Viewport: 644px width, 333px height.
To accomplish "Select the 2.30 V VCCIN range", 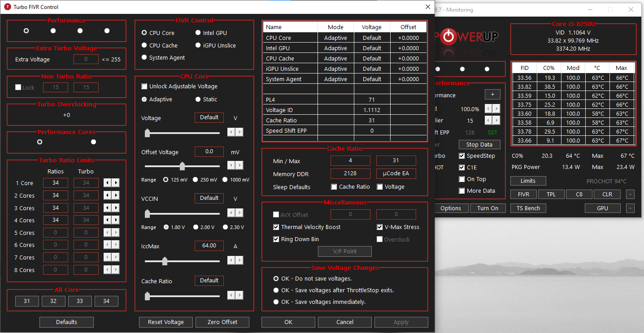I will (225, 227).
